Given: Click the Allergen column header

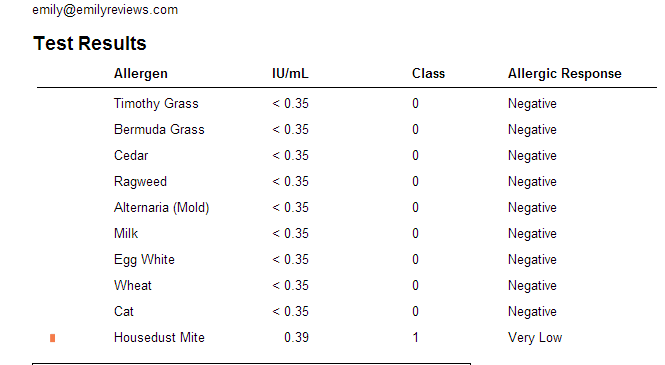Looking at the screenshot, I should (x=140, y=74).
